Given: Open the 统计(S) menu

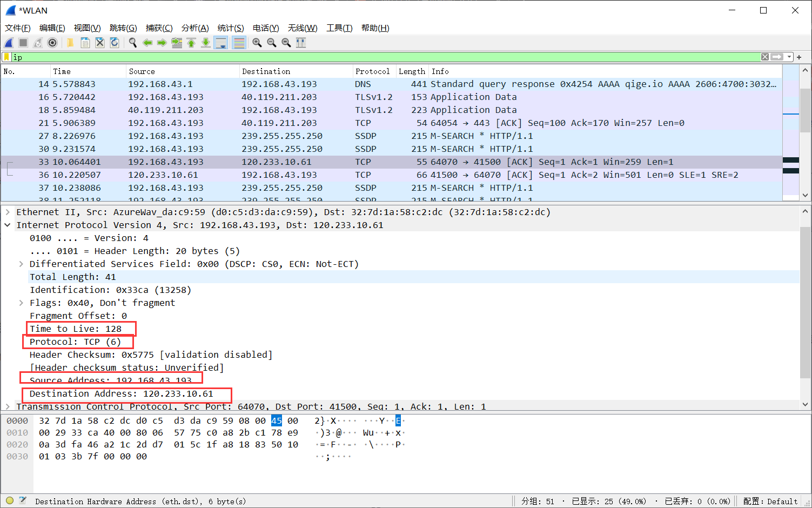Looking at the screenshot, I should (231, 28).
